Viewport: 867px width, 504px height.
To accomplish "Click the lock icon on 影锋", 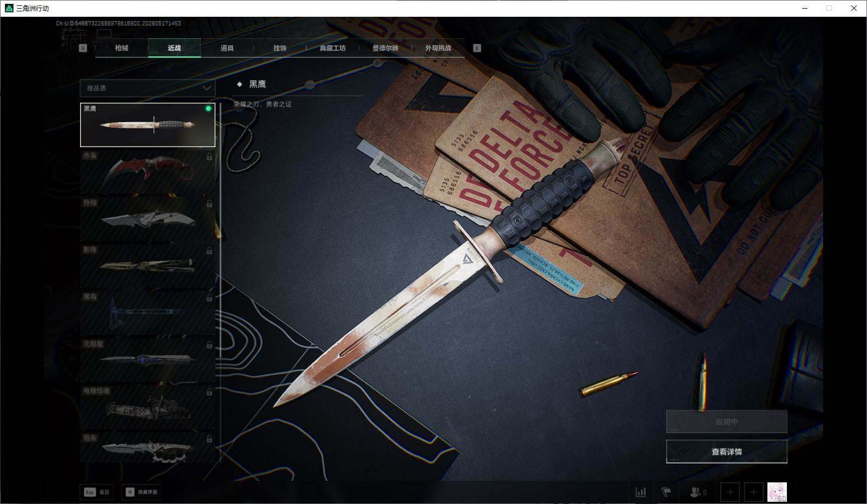I will coord(209,251).
